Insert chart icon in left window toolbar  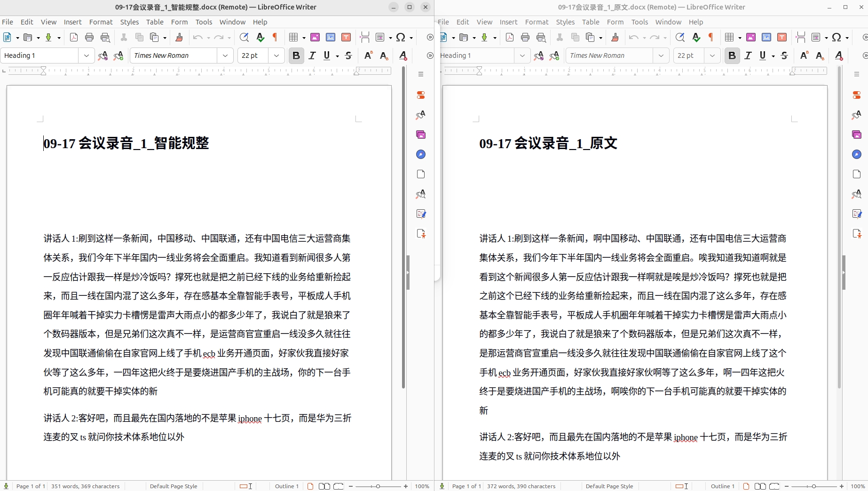tap(331, 38)
